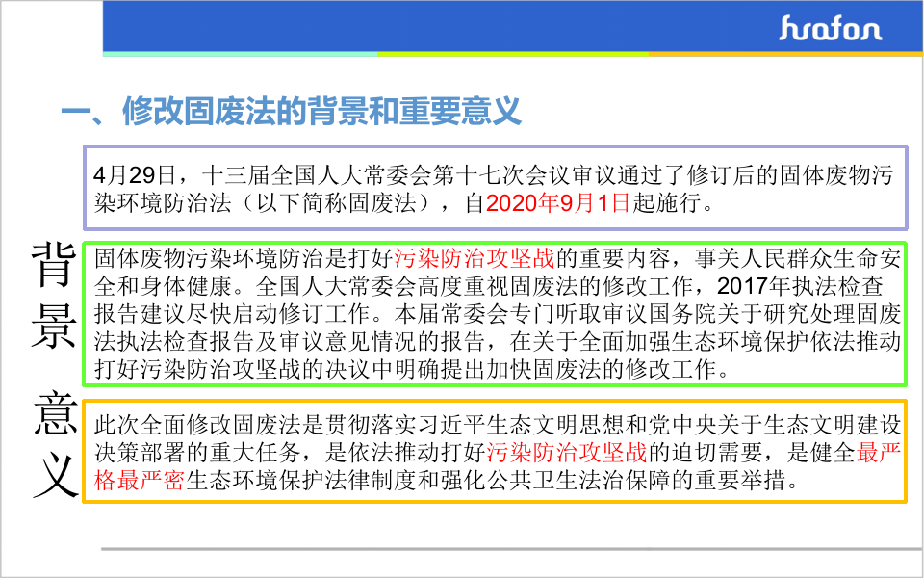The width and height of the screenshot is (924, 578).
Task: Click the large side character "义"
Action: click(55, 477)
